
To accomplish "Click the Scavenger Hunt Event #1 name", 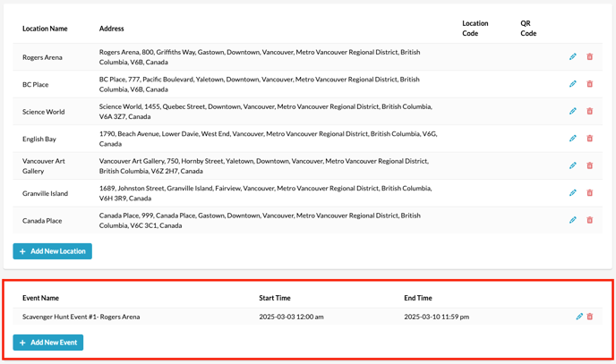I will coord(81,317).
